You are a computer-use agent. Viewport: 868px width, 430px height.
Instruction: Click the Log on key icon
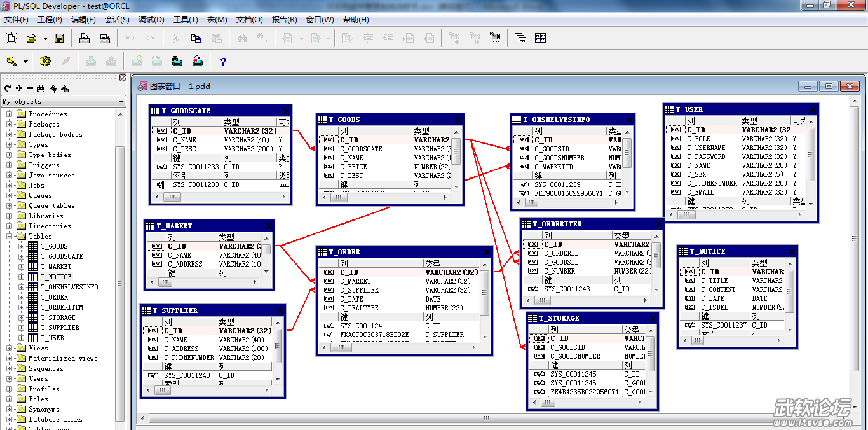11,61
